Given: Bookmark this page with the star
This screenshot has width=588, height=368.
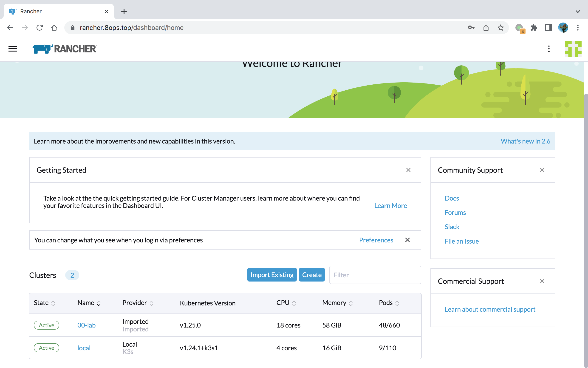Looking at the screenshot, I should coord(500,28).
